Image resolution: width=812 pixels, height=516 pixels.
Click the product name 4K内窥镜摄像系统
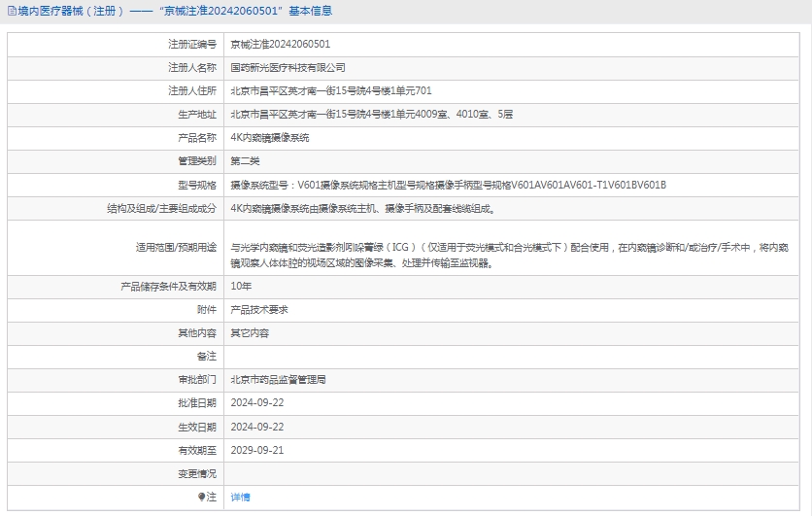[x=269, y=138]
